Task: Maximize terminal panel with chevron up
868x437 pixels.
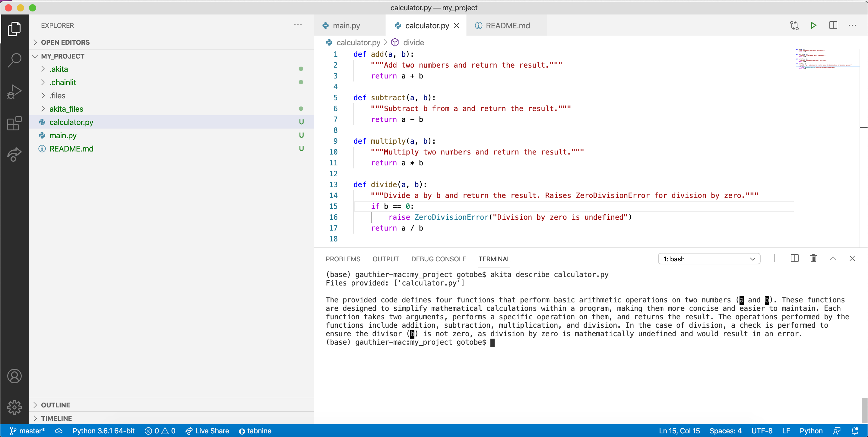Action: tap(833, 258)
